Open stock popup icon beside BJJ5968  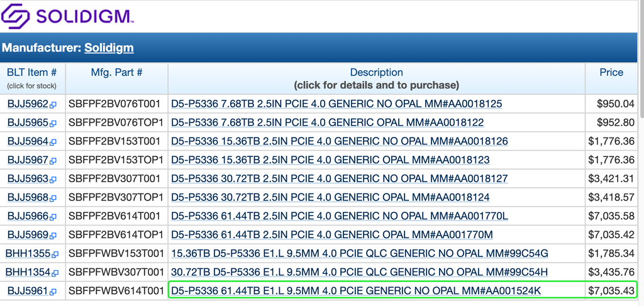click(x=53, y=199)
